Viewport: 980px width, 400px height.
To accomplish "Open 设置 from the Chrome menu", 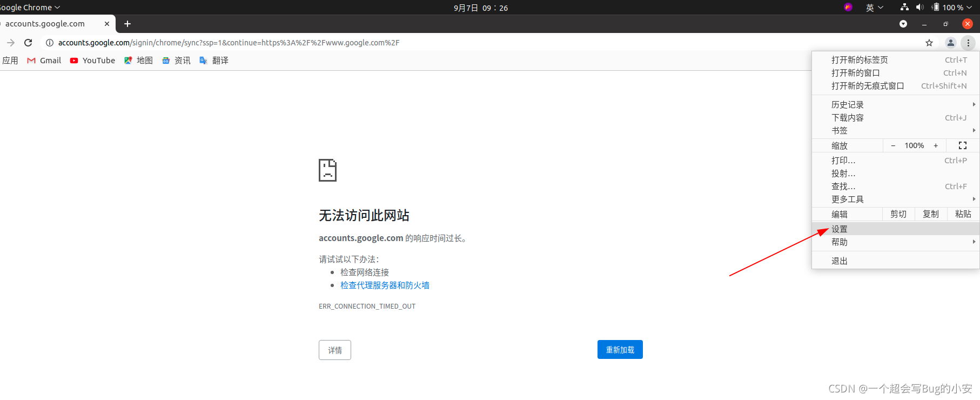I will click(896, 229).
